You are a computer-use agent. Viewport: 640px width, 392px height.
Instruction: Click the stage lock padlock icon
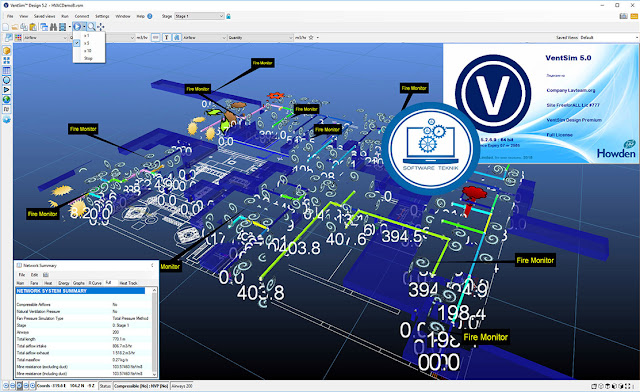coord(229,16)
